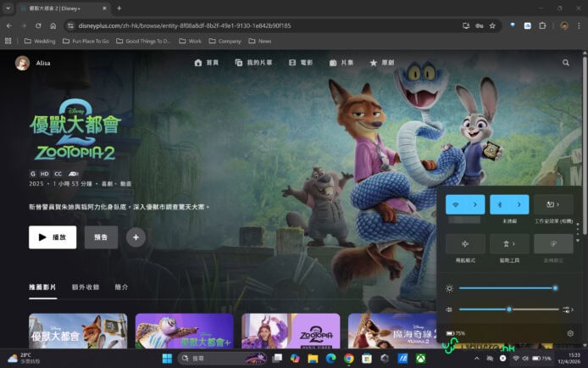The height and width of the screenshot is (368, 588).
Task: Open the Company bookmark folder
Action: point(225,41)
